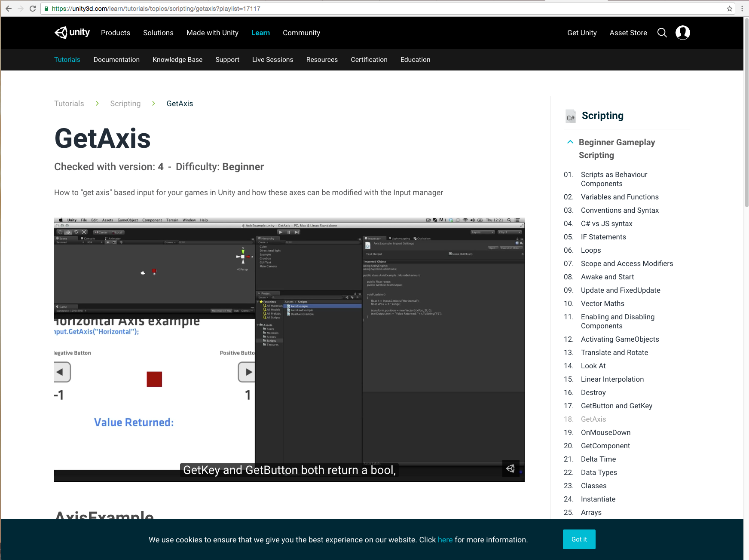Open the Destroy tutorial

pyautogui.click(x=593, y=392)
